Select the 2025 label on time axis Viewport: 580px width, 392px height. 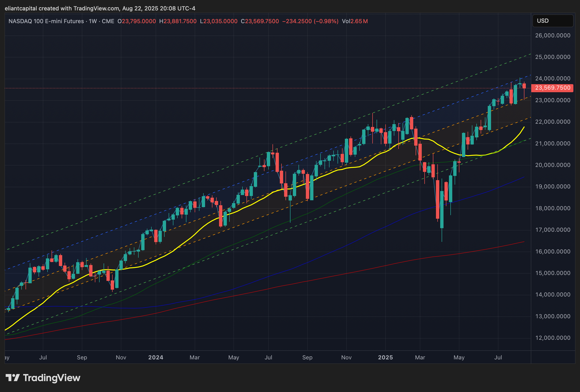(385, 357)
